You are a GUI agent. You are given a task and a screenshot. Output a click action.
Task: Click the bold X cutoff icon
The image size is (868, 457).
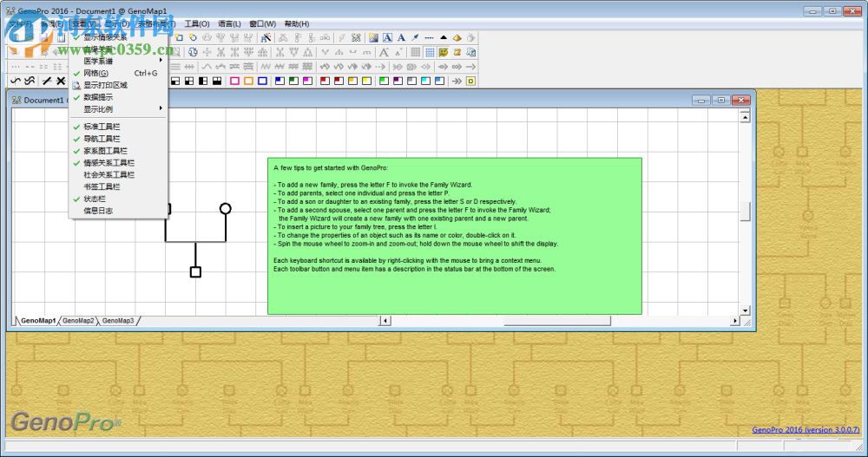click(61, 81)
